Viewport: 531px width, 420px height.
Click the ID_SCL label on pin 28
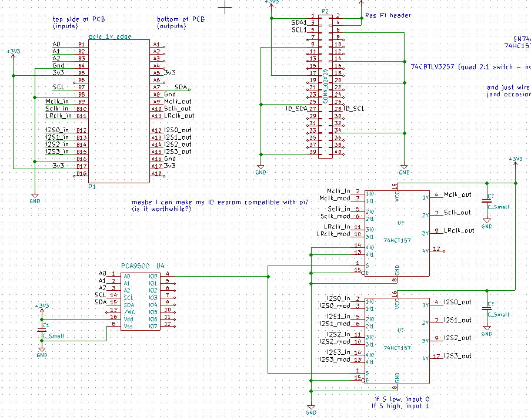pyautogui.click(x=354, y=109)
